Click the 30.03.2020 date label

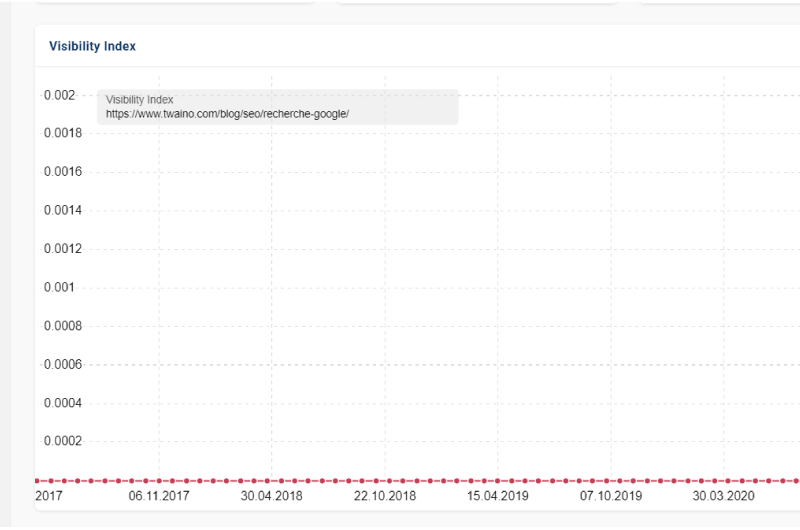click(x=723, y=496)
